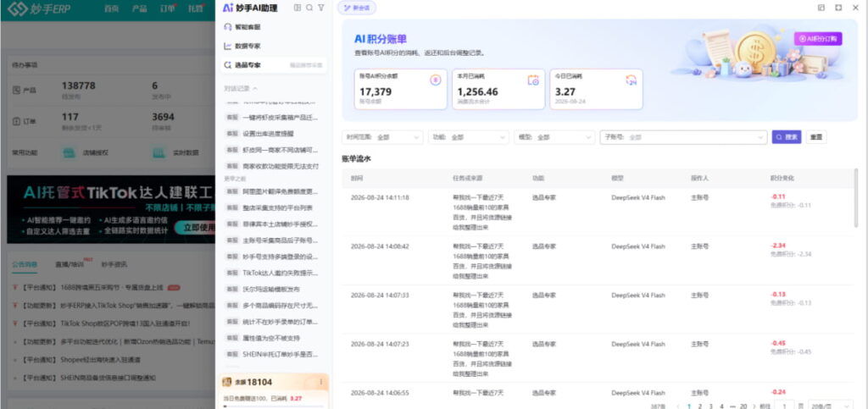The height and width of the screenshot is (409, 868).
Task: Go to page 3 in pagination
Action: point(711,406)
